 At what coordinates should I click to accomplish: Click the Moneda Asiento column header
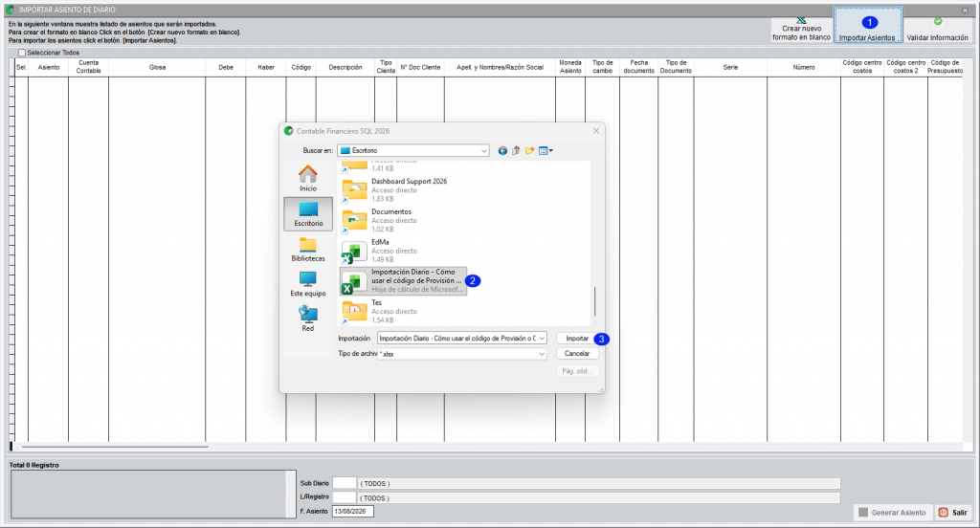point(570,68)
